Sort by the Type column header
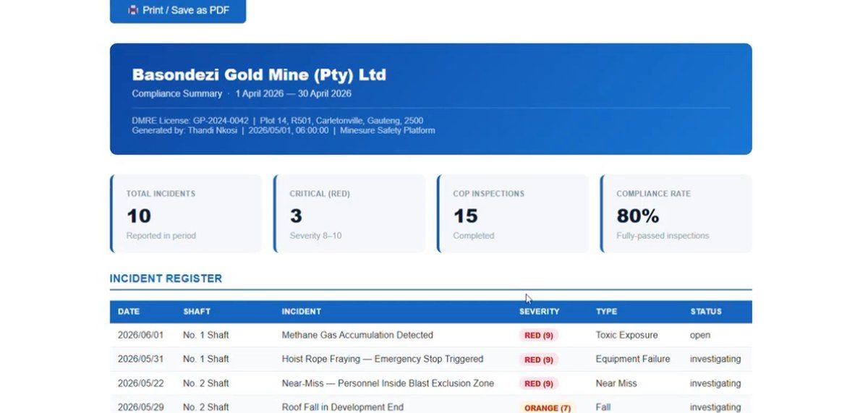The width and height of the screenshot is (868, 413). pyautogui.click(x=606, y=312)
